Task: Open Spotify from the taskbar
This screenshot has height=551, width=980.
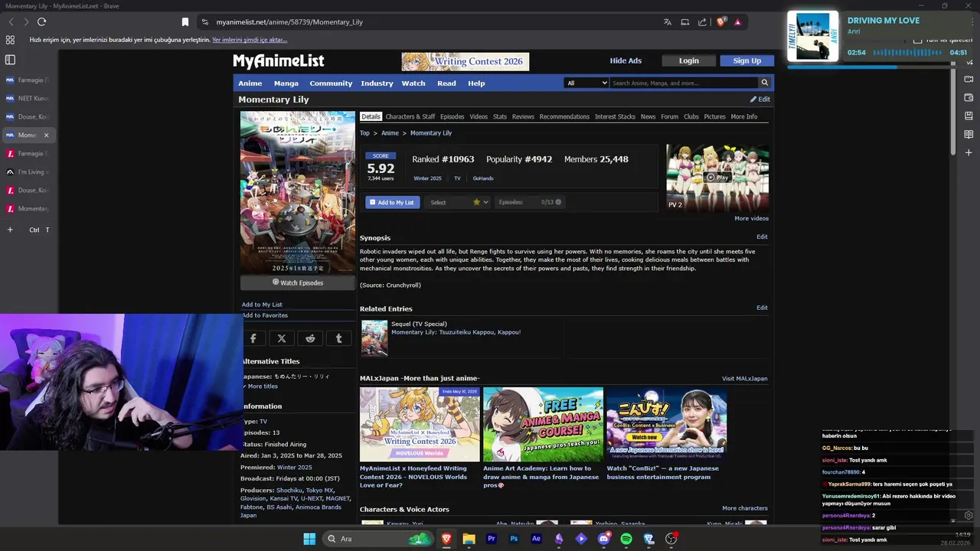Action: click(626, 539)
